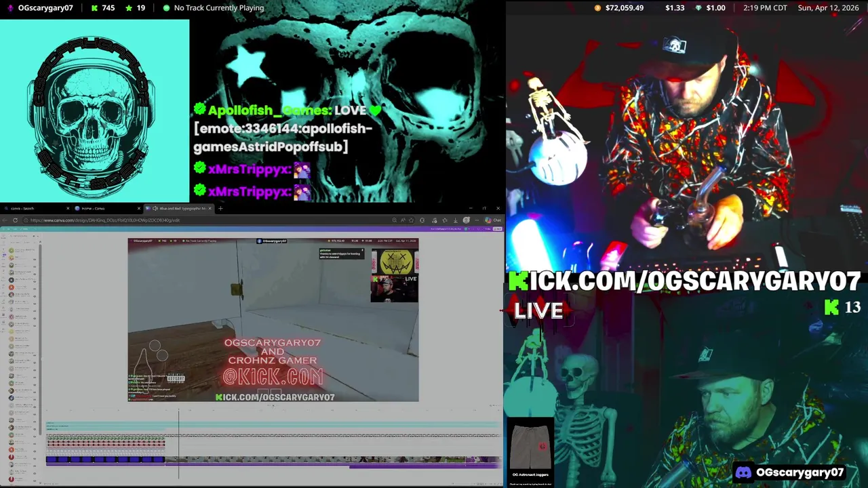The height and width of the screenshot is (488, 868).
Task: Click the green Kick follower icon beside 745
Action: [94, 8]
